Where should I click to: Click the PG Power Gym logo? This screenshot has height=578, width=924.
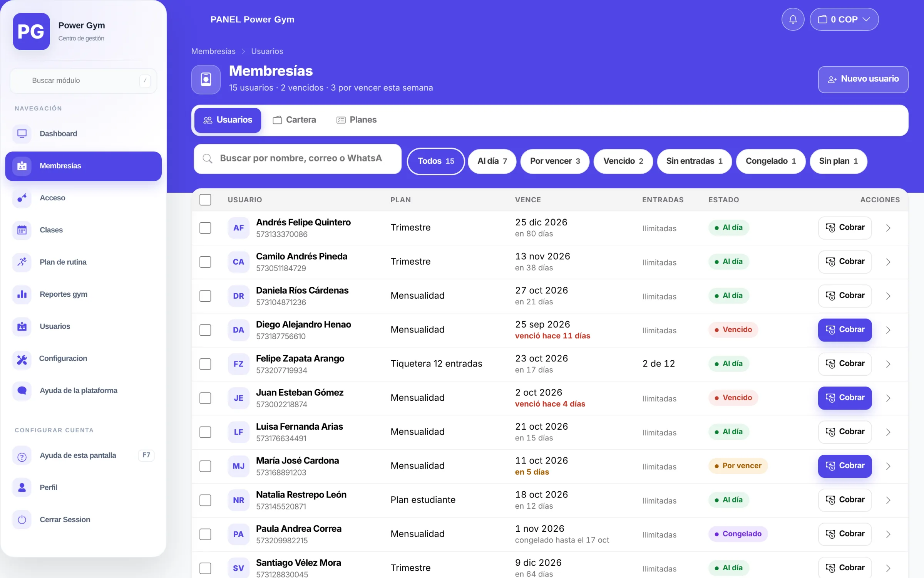[x=31, y=31]
